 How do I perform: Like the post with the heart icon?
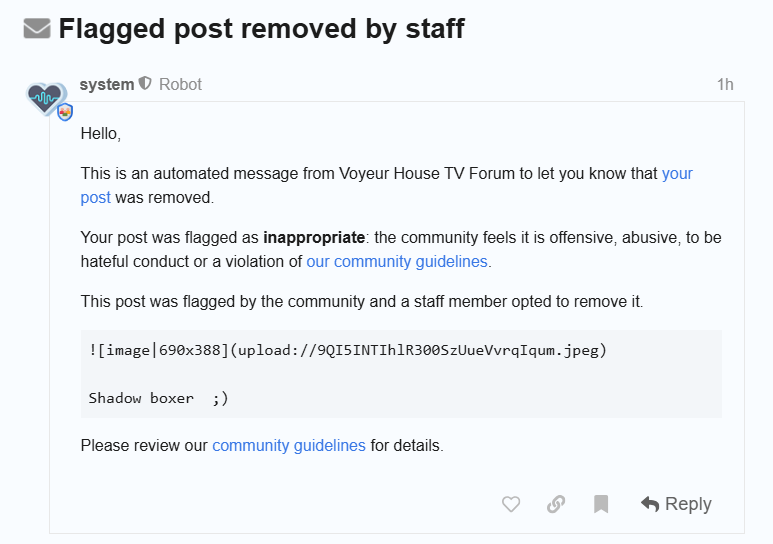coord(511,504)
